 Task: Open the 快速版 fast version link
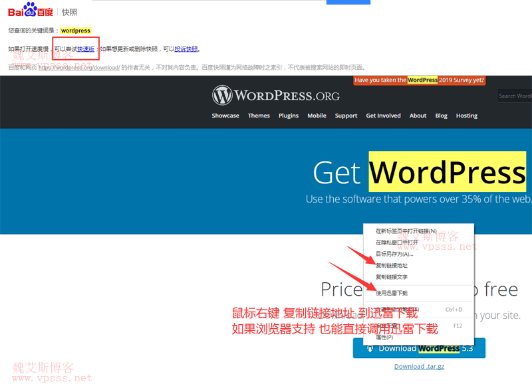click(x=86, y=49)
